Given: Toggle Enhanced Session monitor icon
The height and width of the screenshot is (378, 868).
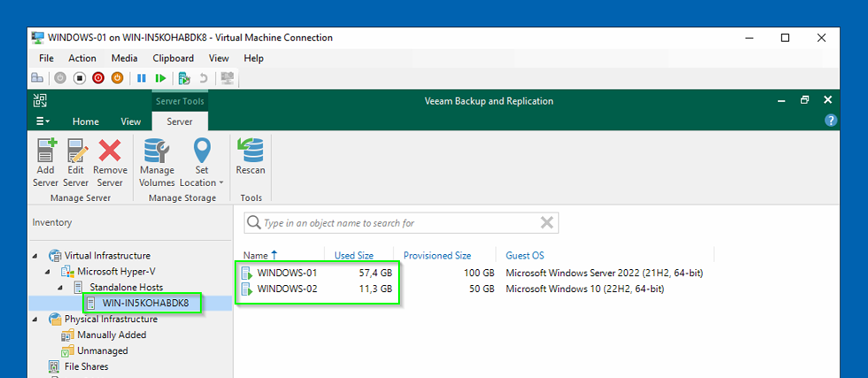Looking at the screenshot, I should coord(227,78).
